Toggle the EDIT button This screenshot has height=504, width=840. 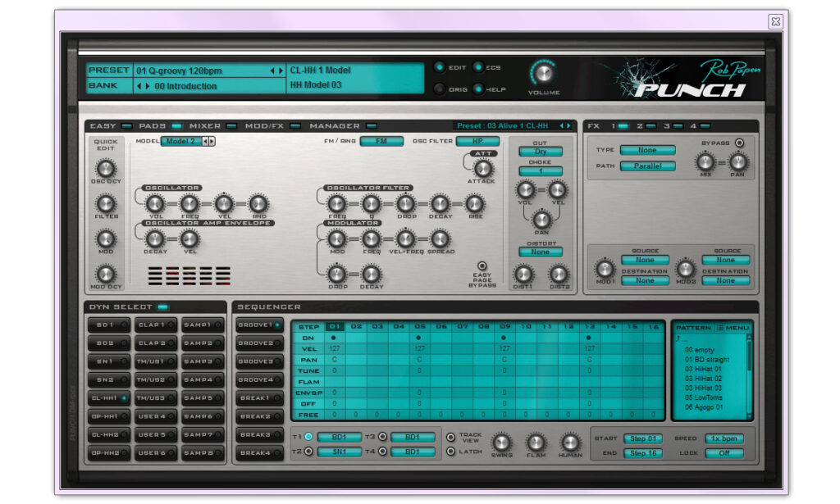pyautogui.click(x=440, y=67)
